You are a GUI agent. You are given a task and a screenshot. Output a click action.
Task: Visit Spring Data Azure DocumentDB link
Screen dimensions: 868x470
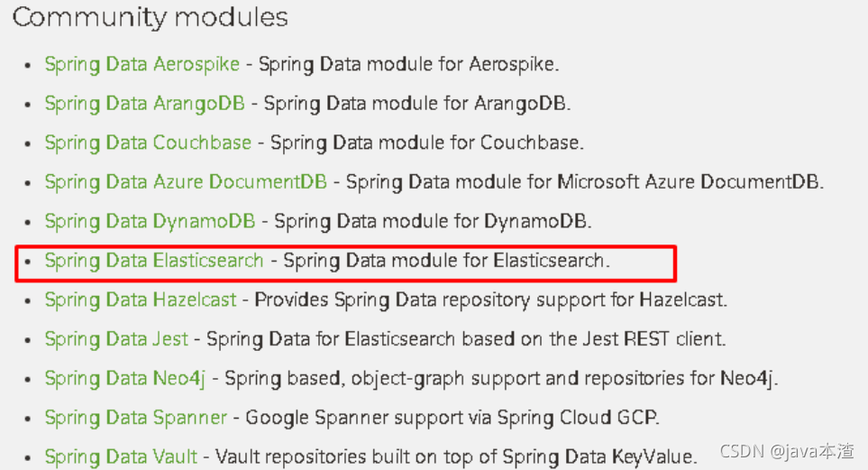point(186,182)
